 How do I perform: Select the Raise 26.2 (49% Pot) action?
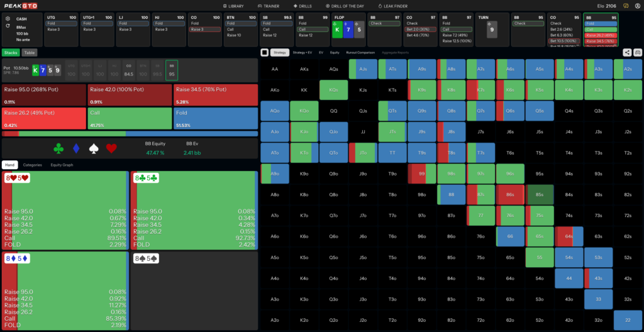click(x=44, y=118)
